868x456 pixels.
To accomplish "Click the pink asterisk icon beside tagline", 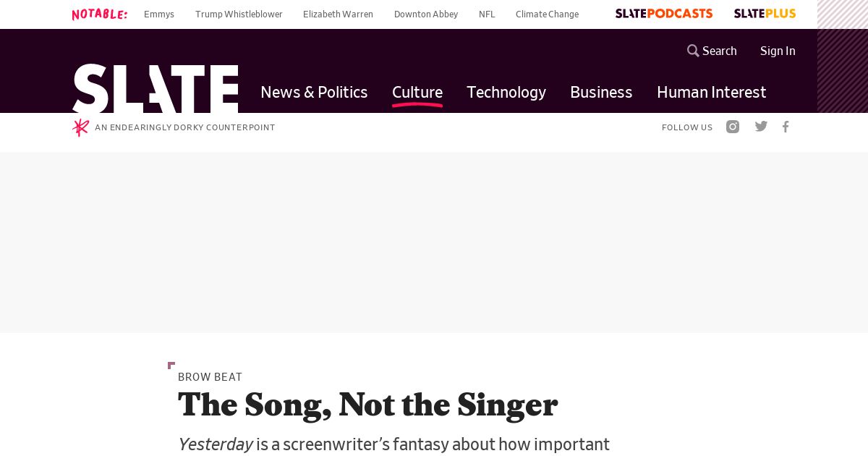I will [80, 127].
